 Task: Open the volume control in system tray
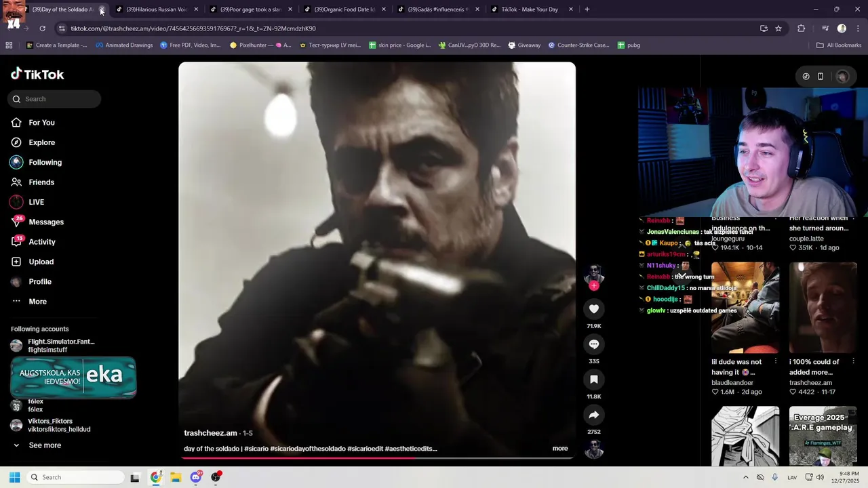pyautogui.click(x=821, y=477)
